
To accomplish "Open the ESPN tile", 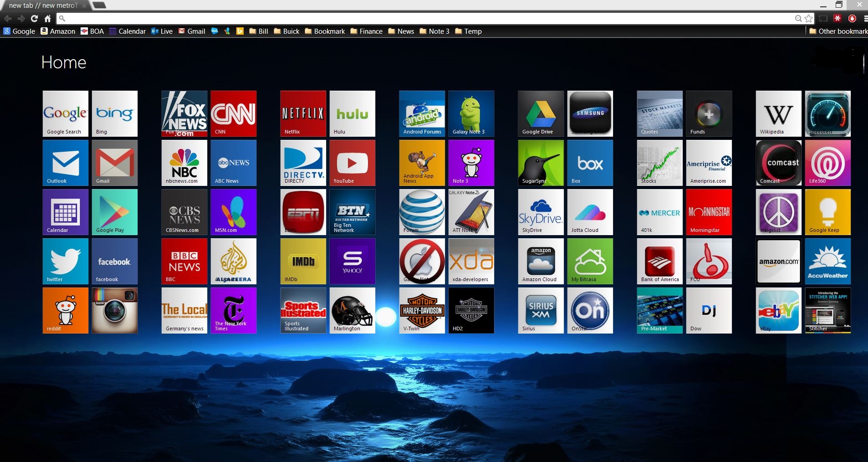I will click(x=303, y=212).
